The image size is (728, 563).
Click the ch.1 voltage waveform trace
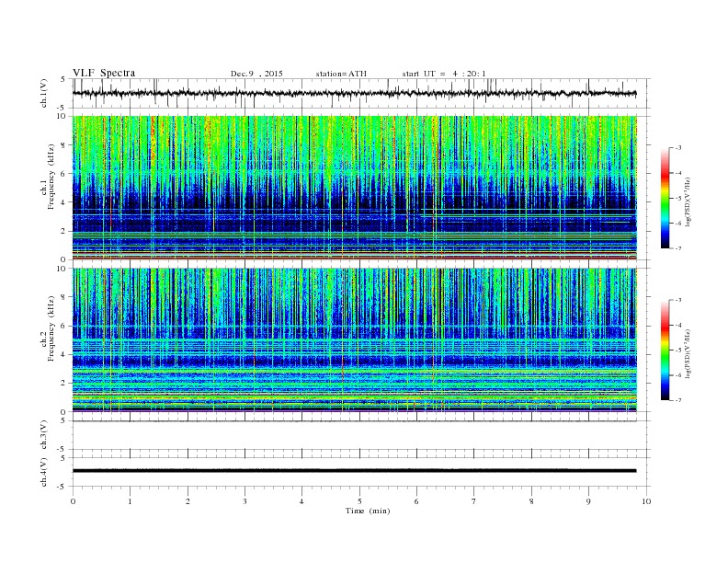(354, 93)
